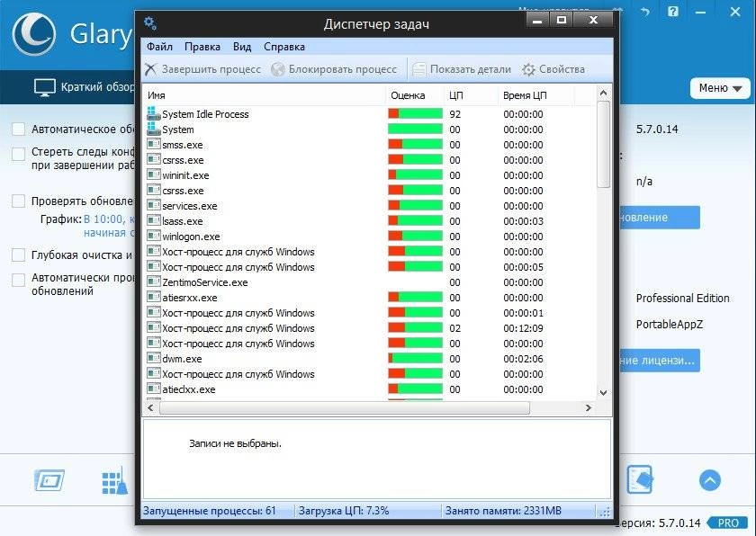The height and width of the screenshot is (536, 756).
Task: Click eraser document icon in Glary bottom bar
Action: click(x=640, y=479)
